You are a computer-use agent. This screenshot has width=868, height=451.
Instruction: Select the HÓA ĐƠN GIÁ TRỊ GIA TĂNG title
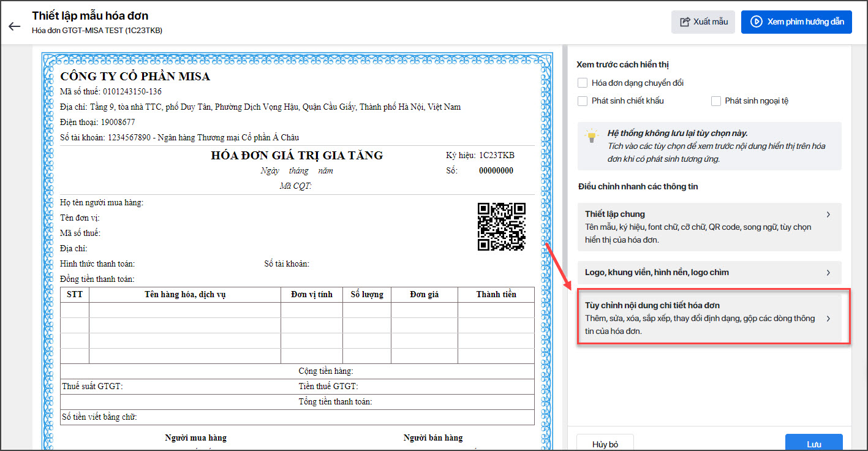point(296,156)
